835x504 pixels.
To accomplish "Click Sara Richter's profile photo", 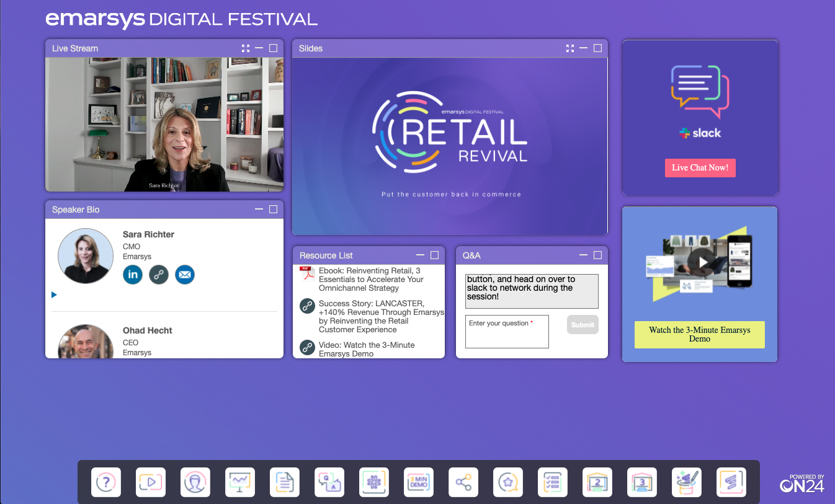I will pyautogui.click(x=86, y=256).
